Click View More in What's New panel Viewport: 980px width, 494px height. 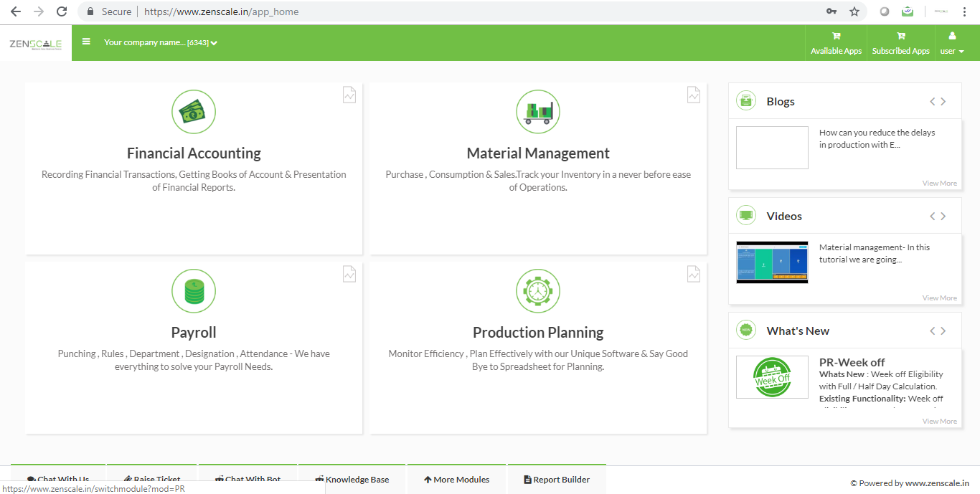[940, 422]
